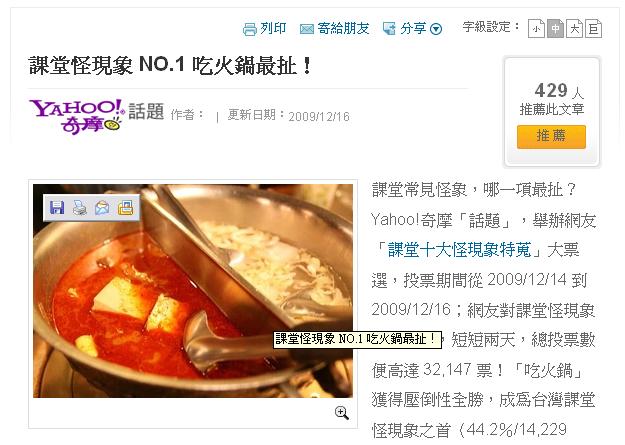
Task: Click the email picture icon on image toolbar
Action: [102, 208]
